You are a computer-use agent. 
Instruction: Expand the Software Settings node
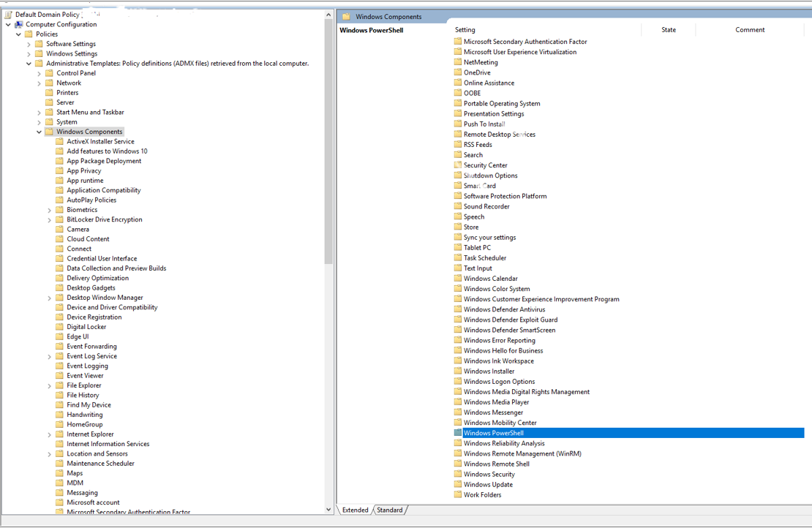point(29,45)
